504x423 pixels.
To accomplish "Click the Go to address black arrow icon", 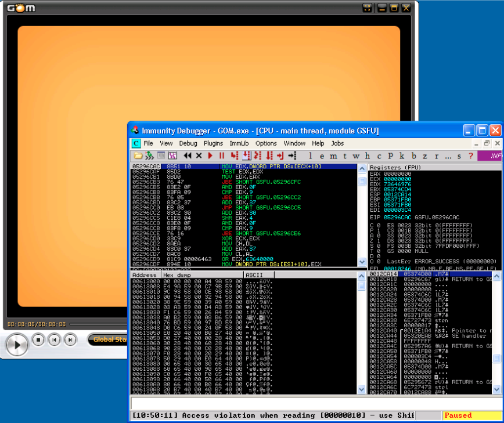I will [x=292, y=156].
